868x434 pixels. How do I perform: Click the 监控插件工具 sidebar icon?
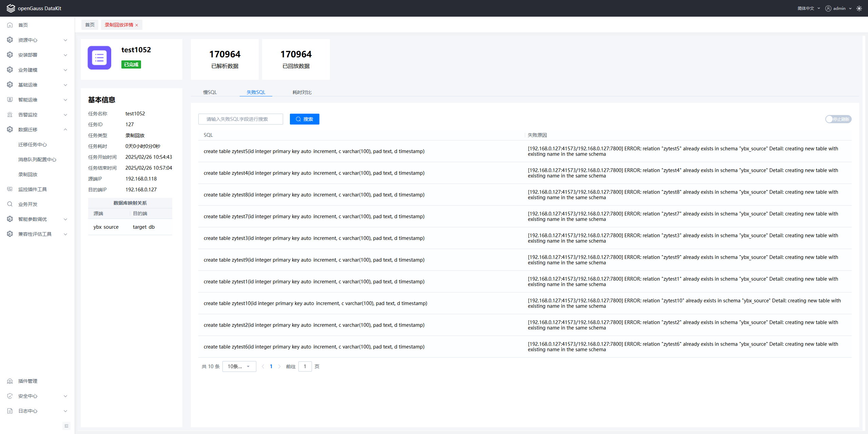coord(10,189)
